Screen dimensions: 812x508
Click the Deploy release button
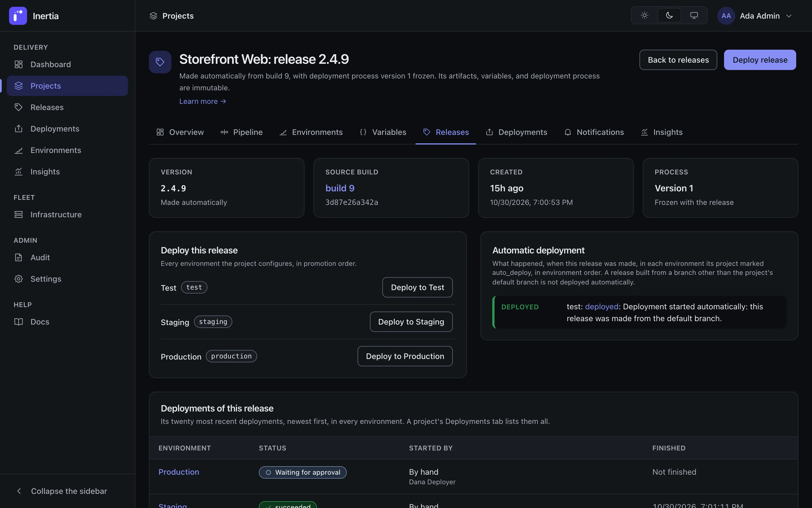click(x=760, y=60)
